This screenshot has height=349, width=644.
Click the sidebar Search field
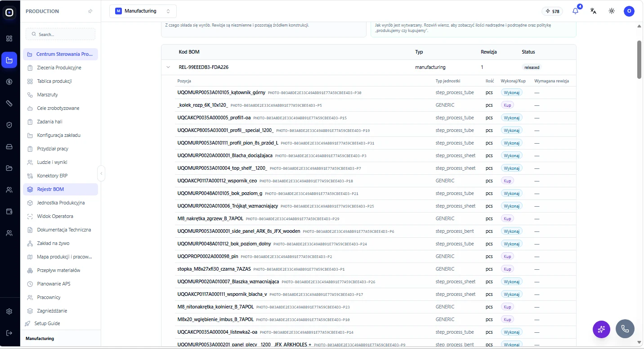point(60,34)
